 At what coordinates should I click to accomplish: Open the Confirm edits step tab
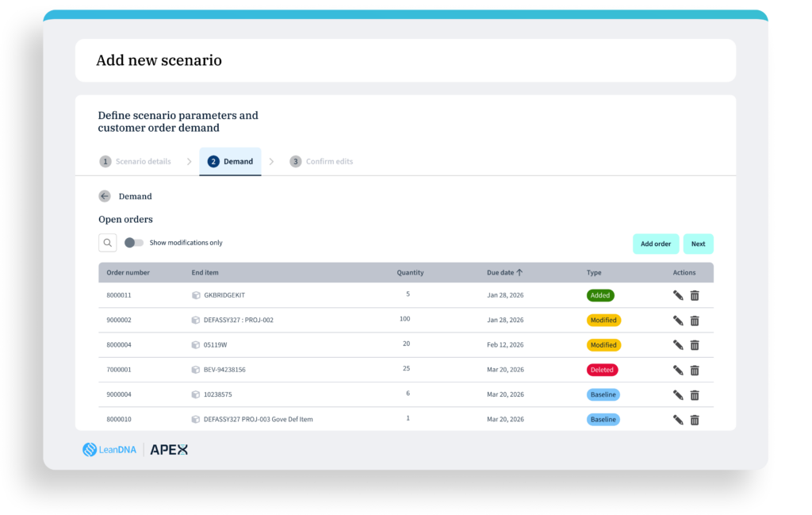pos(321,162)
